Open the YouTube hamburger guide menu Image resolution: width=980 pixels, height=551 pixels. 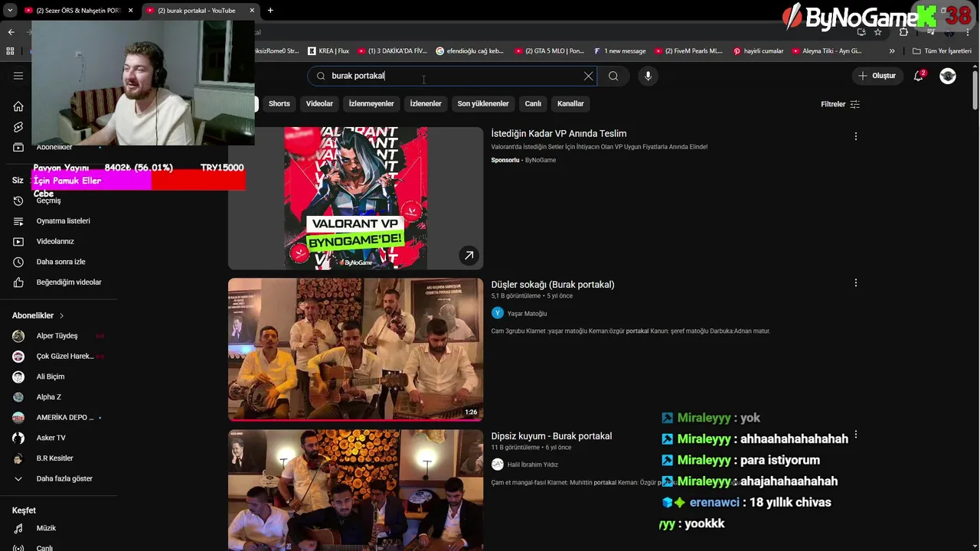click(x=18, y=76)
